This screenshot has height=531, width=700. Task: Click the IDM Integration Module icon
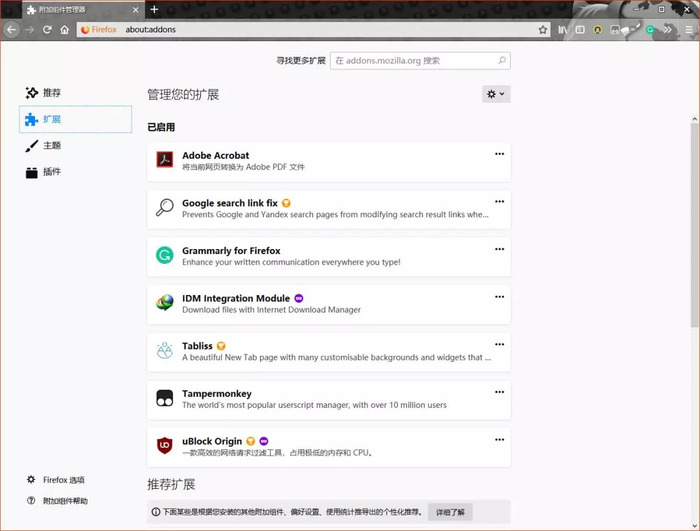[x=165, y=302]
